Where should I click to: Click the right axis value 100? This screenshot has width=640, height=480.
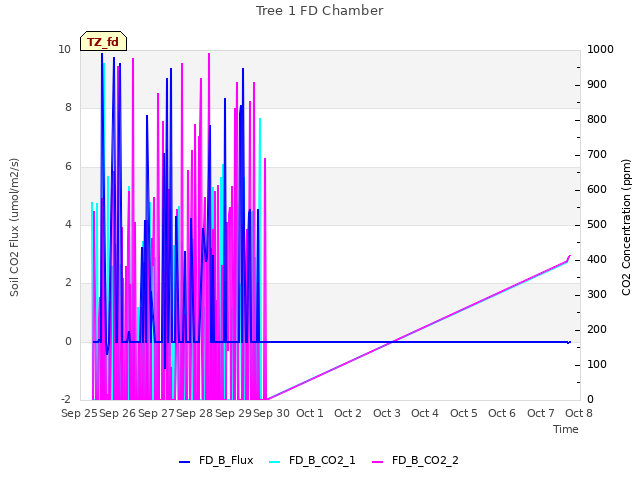(x=597, y=365)
